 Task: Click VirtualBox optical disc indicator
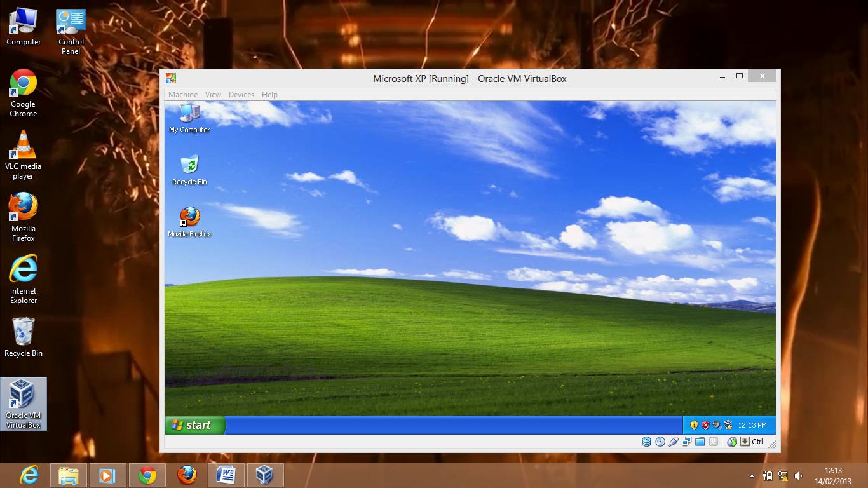pos(660,442)
